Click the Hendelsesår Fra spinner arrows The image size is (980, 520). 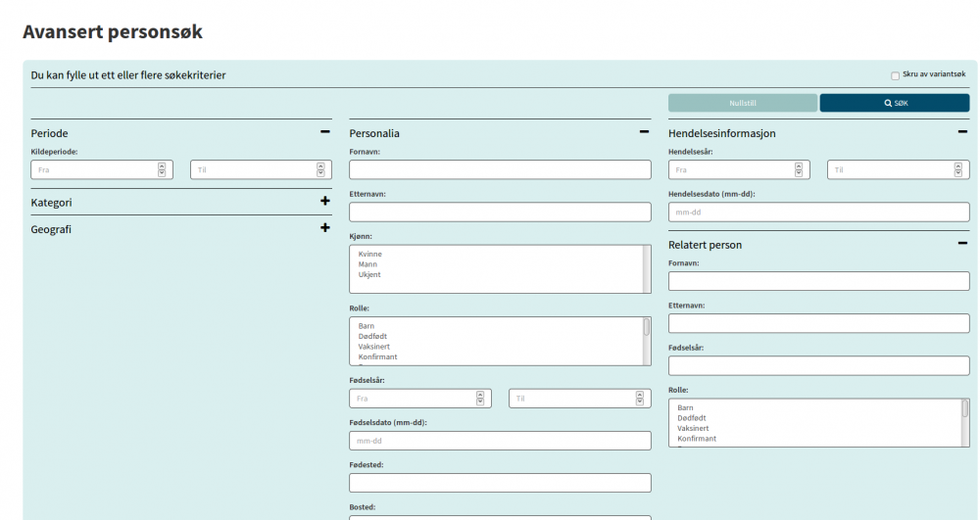click(x=798, y=169)
